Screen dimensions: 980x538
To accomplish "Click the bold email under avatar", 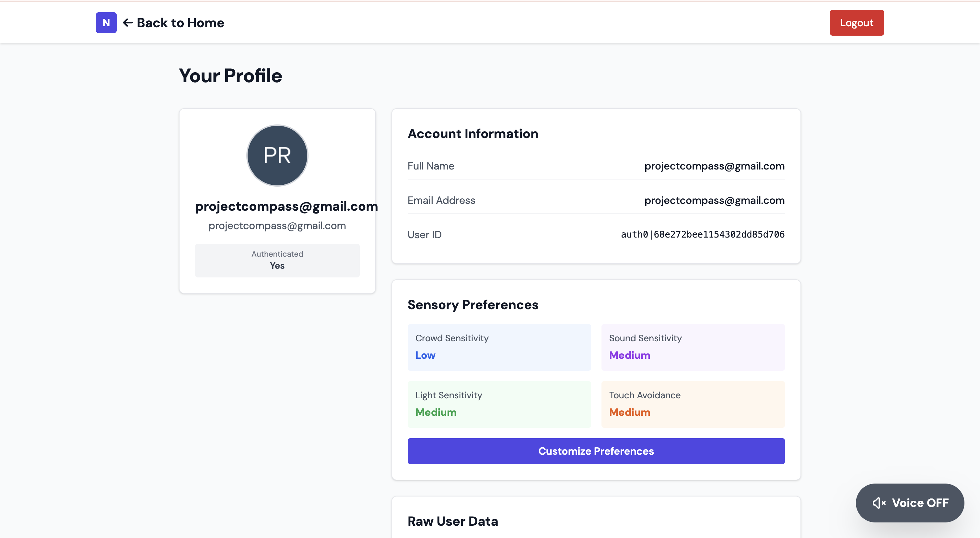I will coord(286,206).
